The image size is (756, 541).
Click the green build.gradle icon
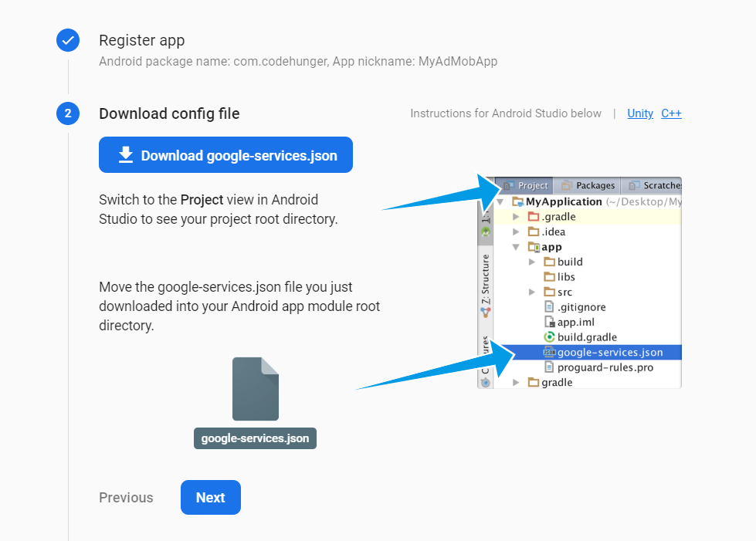pos(549,337)
